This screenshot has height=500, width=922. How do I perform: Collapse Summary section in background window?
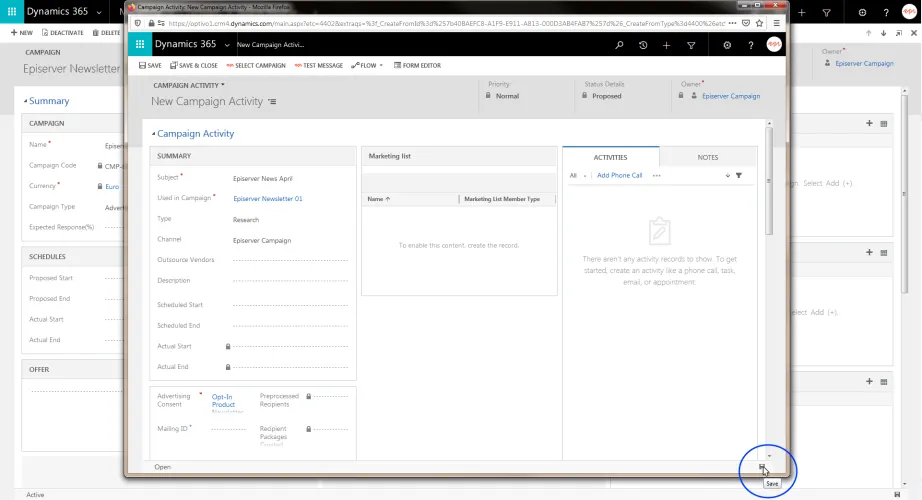(x=25, y=101)
